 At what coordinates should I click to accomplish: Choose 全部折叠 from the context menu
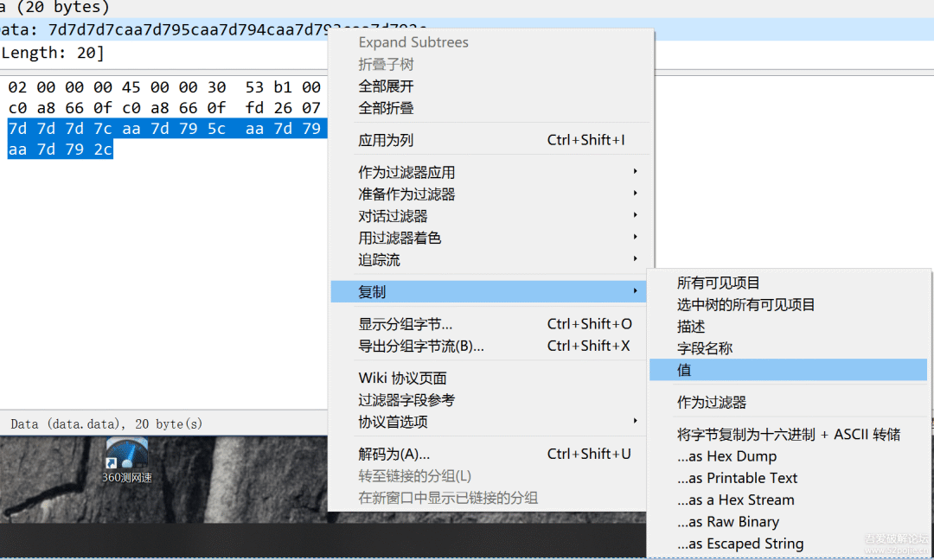point(489,108)
